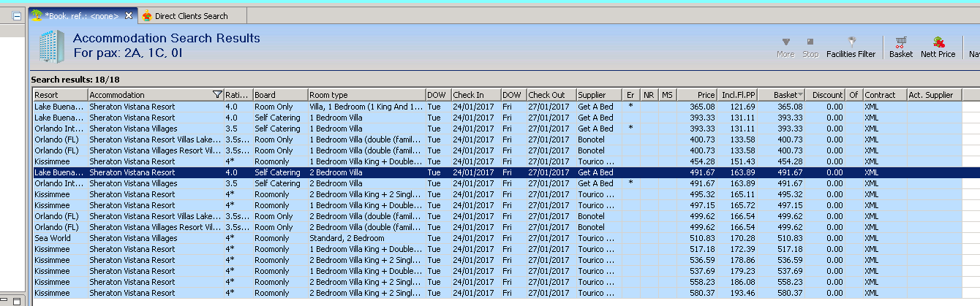
Task: Click the Sea World resort cell
Action: click(x=61, y=238)
